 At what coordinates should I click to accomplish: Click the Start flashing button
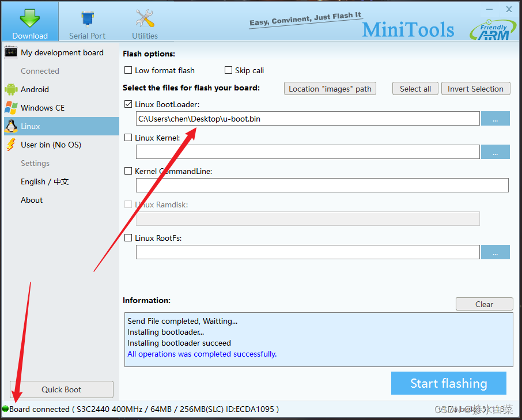449,383
